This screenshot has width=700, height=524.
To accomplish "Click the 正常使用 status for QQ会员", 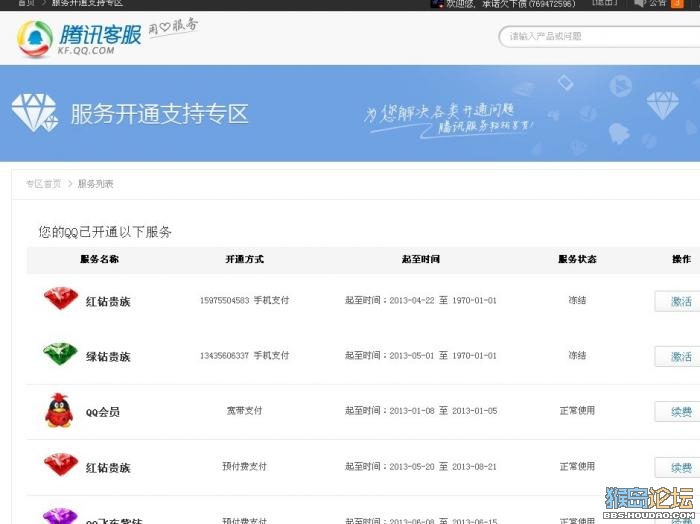I will coord(577,411).
